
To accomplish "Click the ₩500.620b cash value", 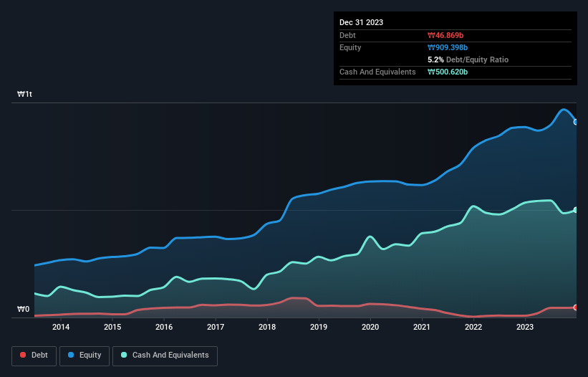I will tap(448, 72).
